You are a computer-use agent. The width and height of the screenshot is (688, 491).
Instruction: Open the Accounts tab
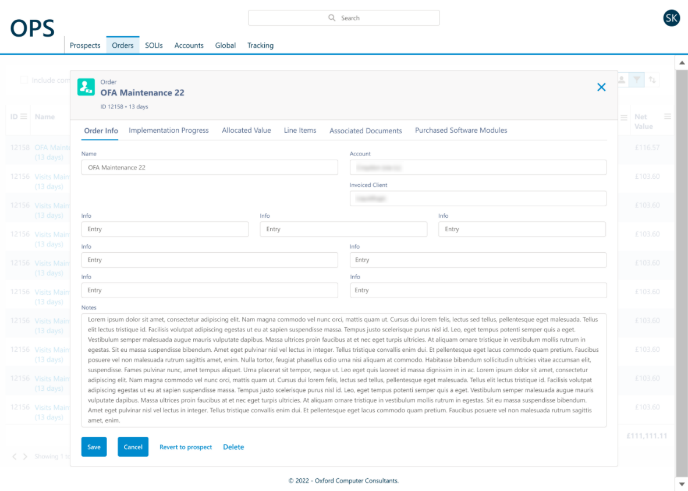pyautogui.click(x=189, y=45)
